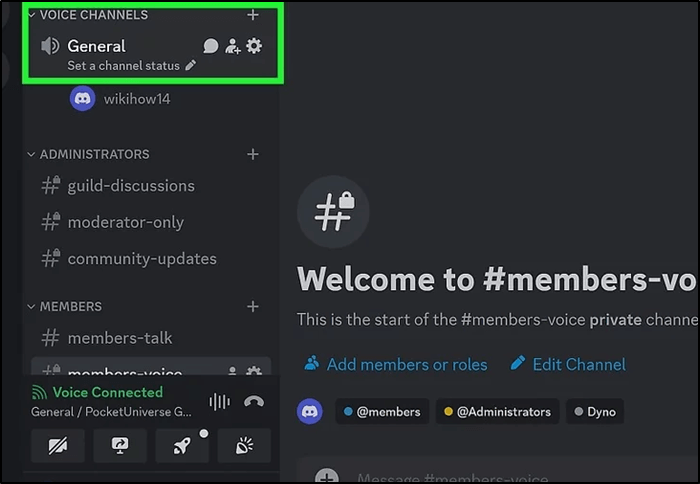
Task: Collapse the Voice Channels category
Action: tap(31, 15)
